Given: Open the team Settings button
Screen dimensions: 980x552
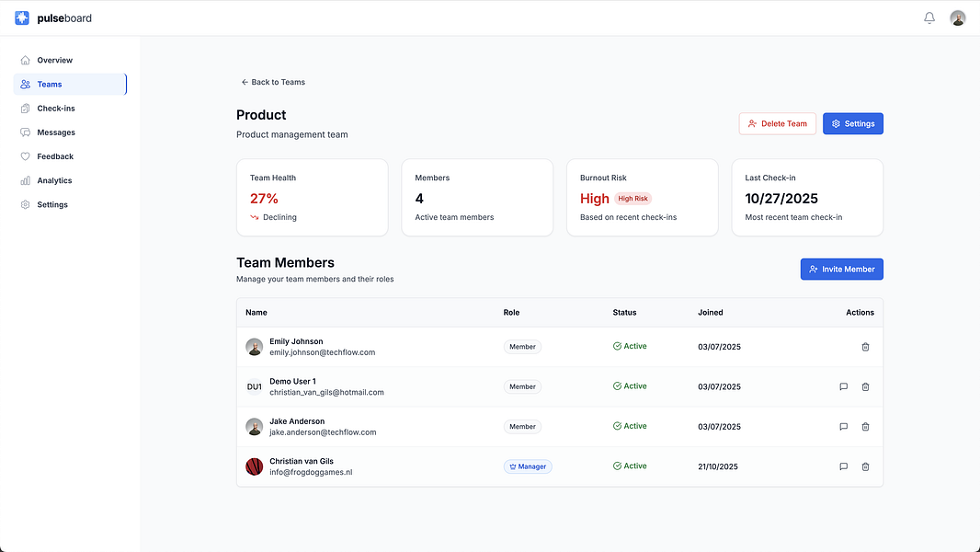Looking at the screenshot, I should [852, 123].
